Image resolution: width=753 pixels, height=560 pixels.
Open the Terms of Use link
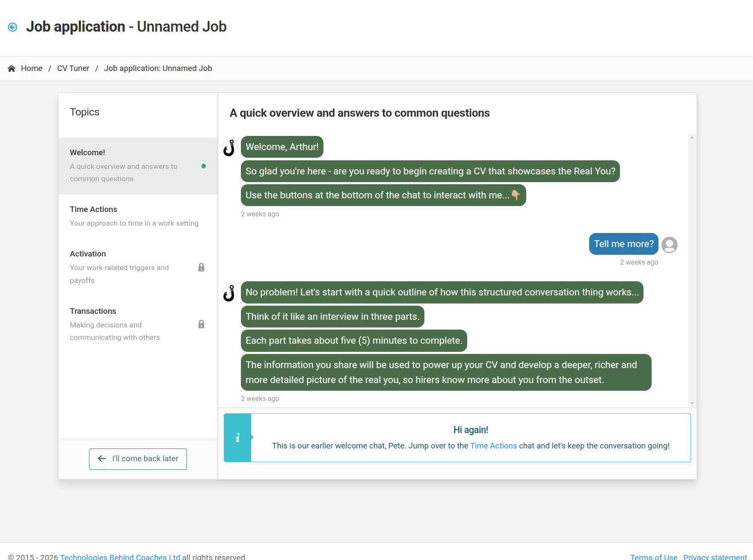654,557
